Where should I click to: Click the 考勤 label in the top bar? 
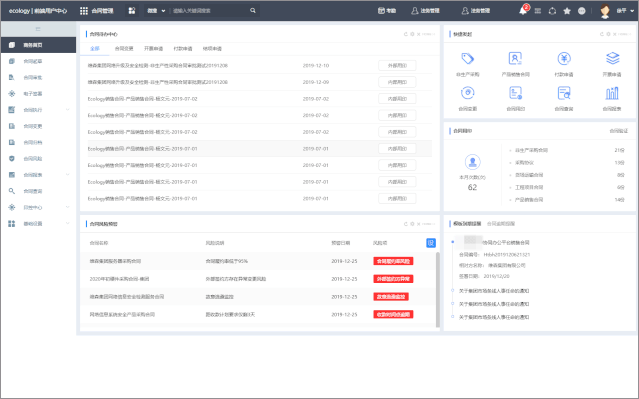(391, 11)
